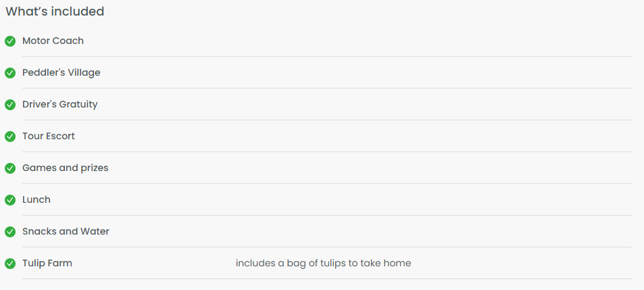Click the green checkmark beside Tour Escort

tap(10, 137)
